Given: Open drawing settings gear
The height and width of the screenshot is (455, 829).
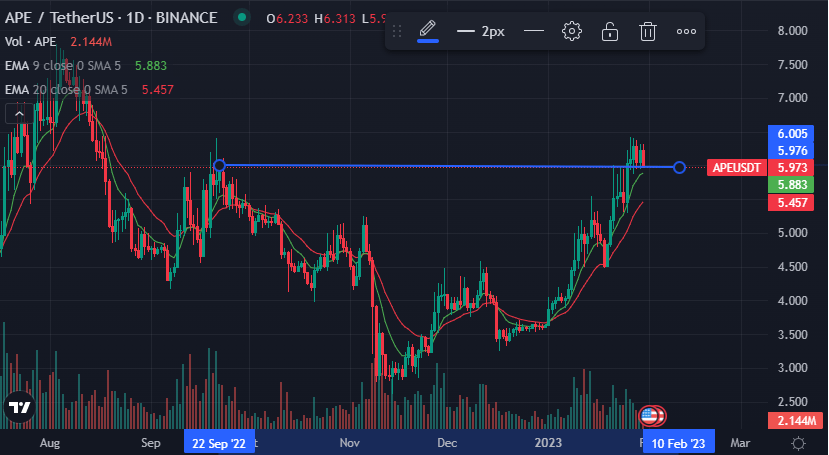Looking at the screenshot, I should tap(572, 31).
